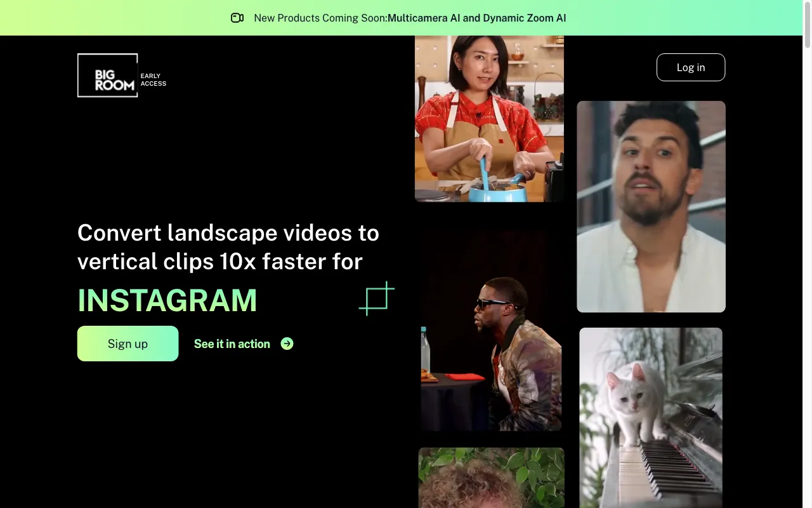812x508 pixels.
Task: Open the See it in action link
Action: pos(244,344)
